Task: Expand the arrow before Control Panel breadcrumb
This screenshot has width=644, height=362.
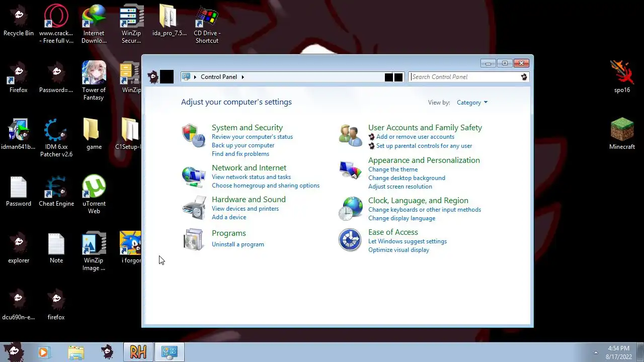Action: [x=195, y=77]
